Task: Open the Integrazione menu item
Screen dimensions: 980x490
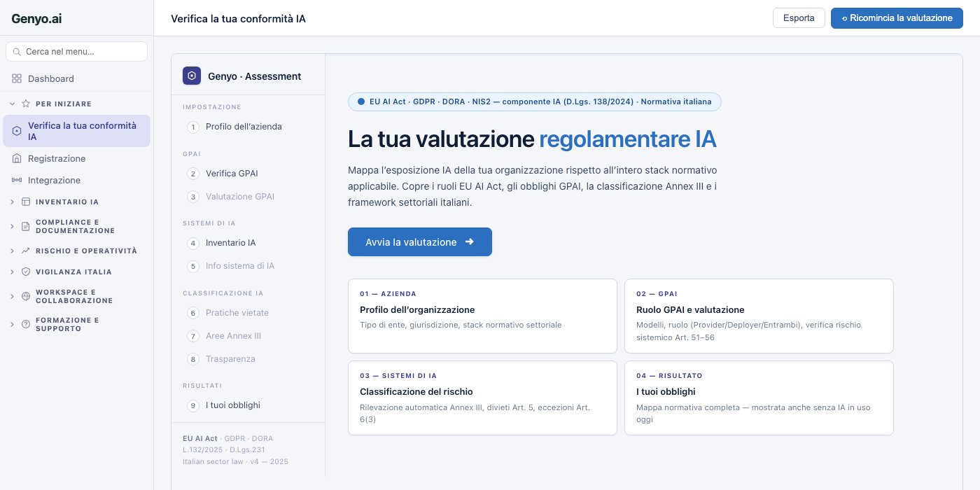Action: pos(76,180)
